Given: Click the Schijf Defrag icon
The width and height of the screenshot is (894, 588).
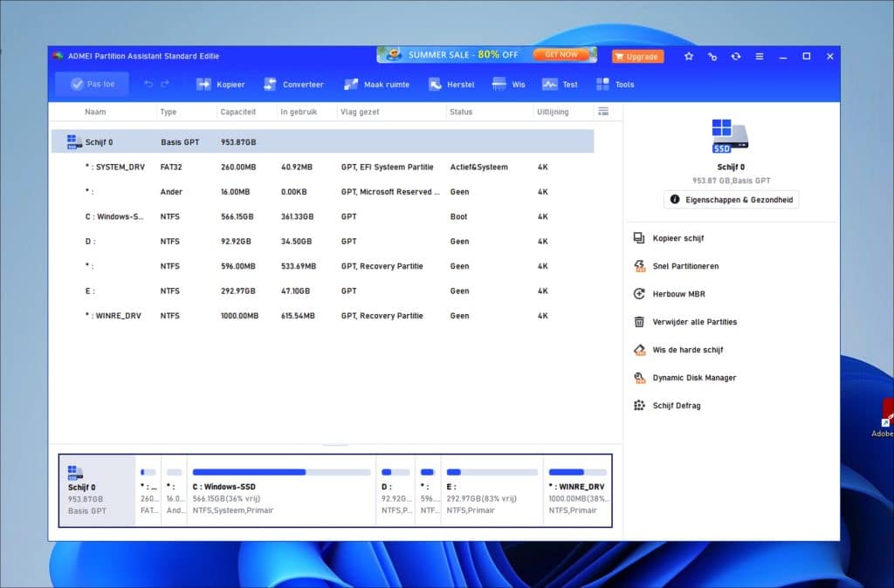Looking at the screenshot, I should [640, 406].
